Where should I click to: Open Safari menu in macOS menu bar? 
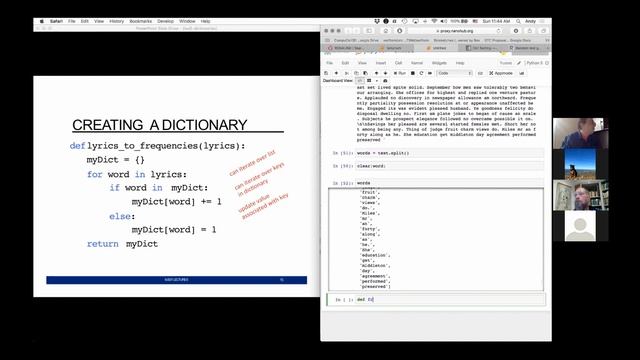(56, 21)
